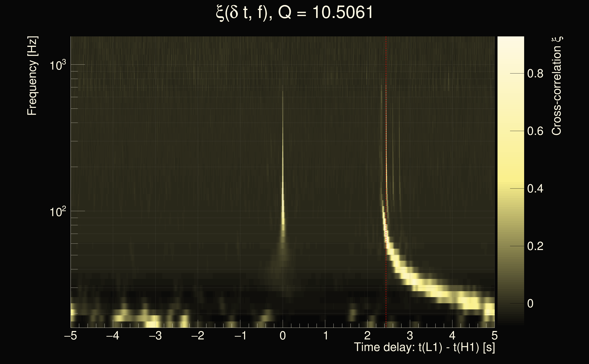Click the 0.8 label on the colorbar
The width and height of the screenshot is (589, 364).
(x=535, y=73)
